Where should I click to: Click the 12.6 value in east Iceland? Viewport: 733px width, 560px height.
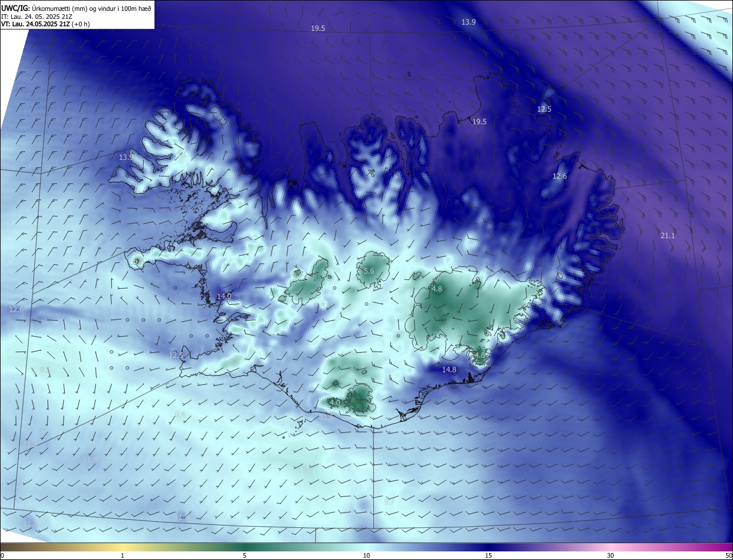pos(559,176)
